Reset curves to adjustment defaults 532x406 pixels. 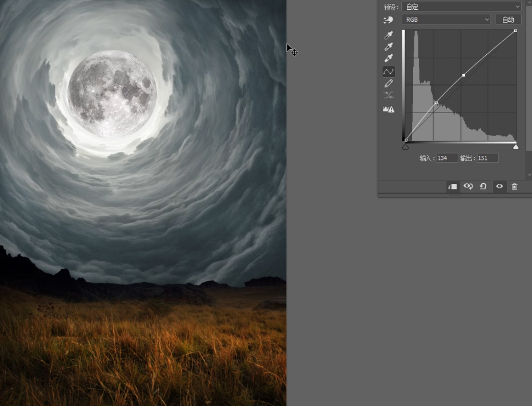pyautogui.click(x=483, y=187)
